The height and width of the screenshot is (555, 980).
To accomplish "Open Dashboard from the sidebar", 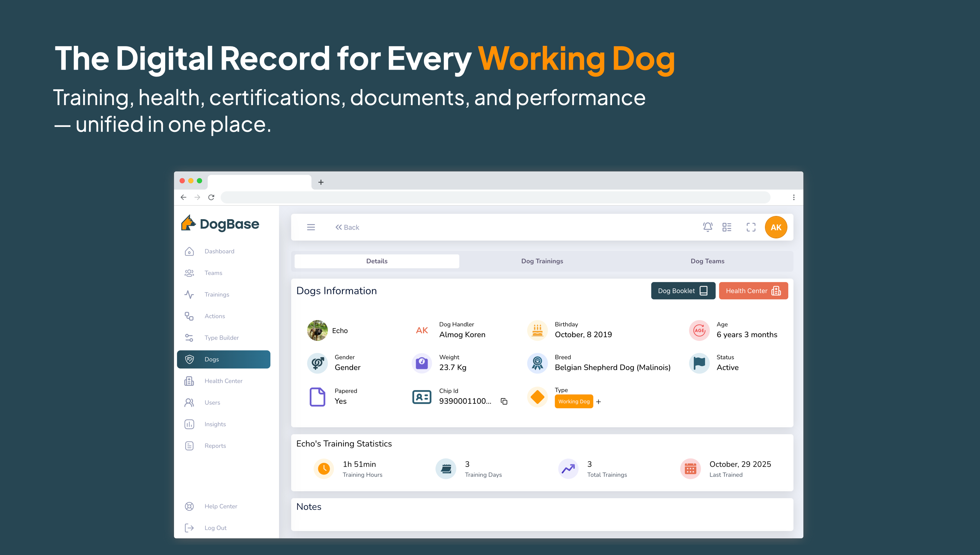I will click(219, 251).
